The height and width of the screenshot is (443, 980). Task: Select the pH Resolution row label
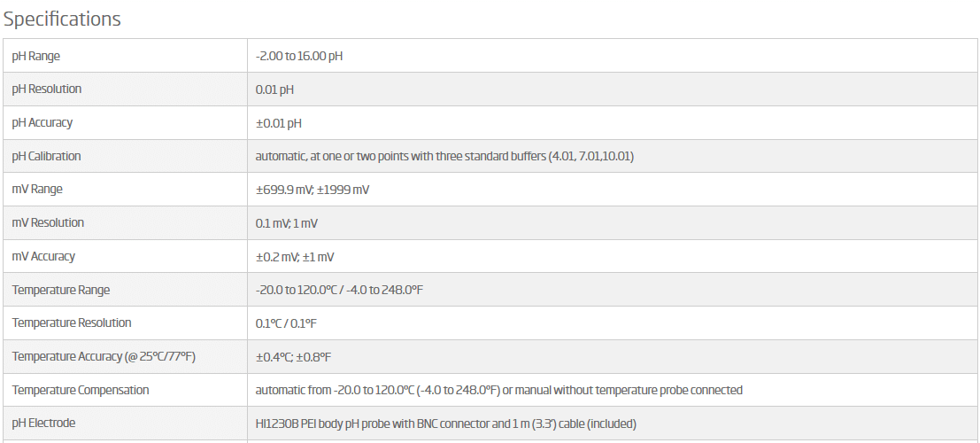pyautogui.click(x=46, y=89)
